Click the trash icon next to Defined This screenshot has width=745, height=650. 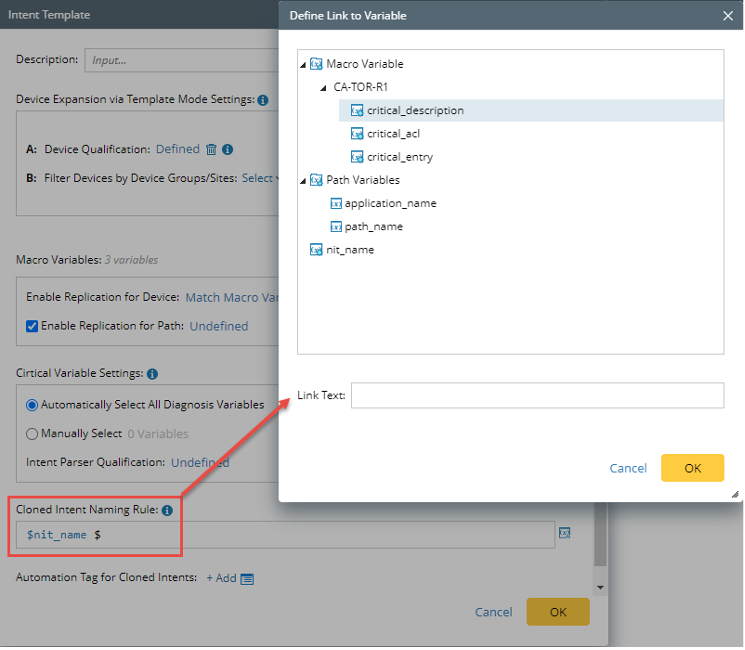(x=211, y=150)
